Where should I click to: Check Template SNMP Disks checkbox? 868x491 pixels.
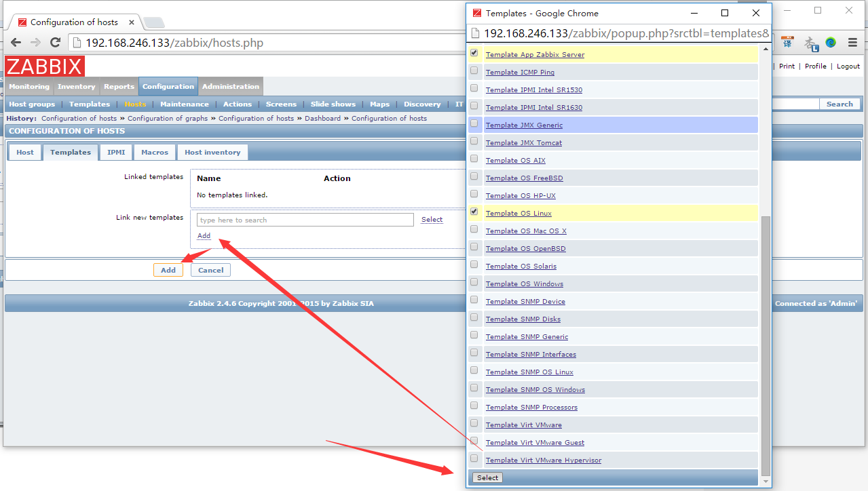(x=474, y=317)
